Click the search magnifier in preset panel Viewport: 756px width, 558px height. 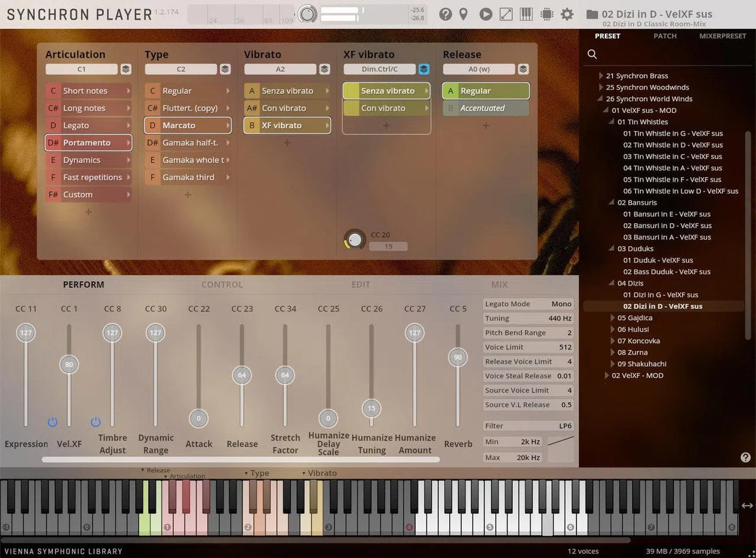click(x=592, y=54)
